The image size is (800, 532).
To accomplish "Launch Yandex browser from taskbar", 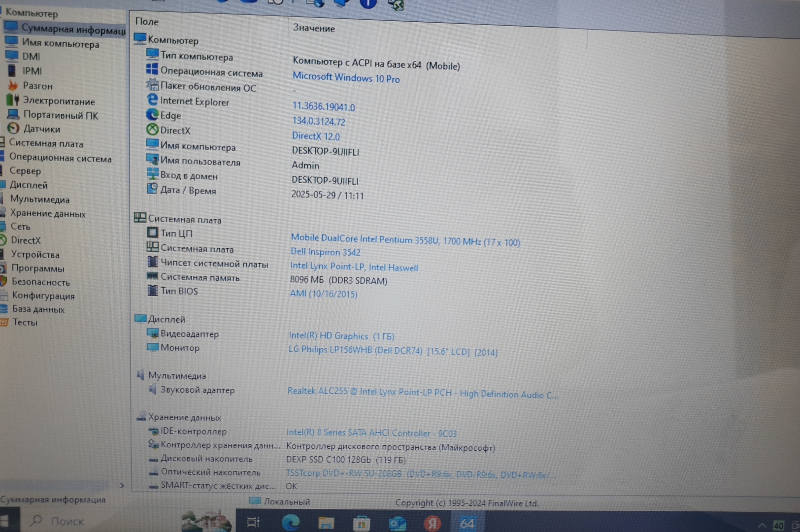I will pyautogui.click(x=432, y=523).
